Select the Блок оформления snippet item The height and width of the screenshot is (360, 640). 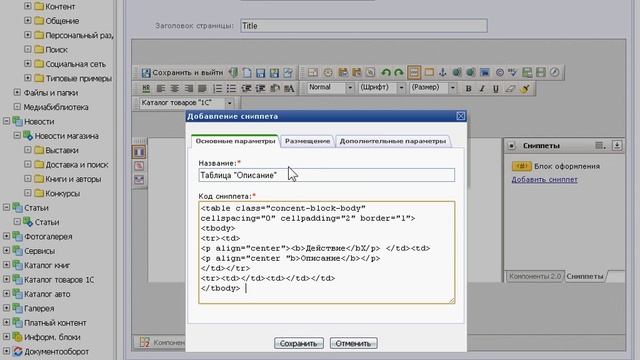pos(556,166)
